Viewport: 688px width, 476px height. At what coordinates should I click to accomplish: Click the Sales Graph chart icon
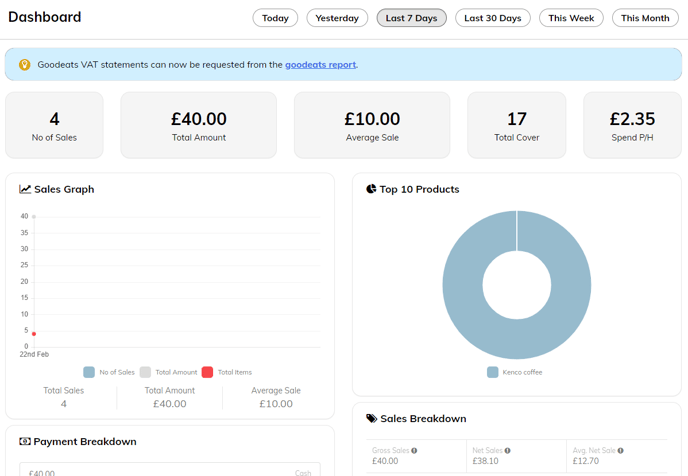point(25,189)
